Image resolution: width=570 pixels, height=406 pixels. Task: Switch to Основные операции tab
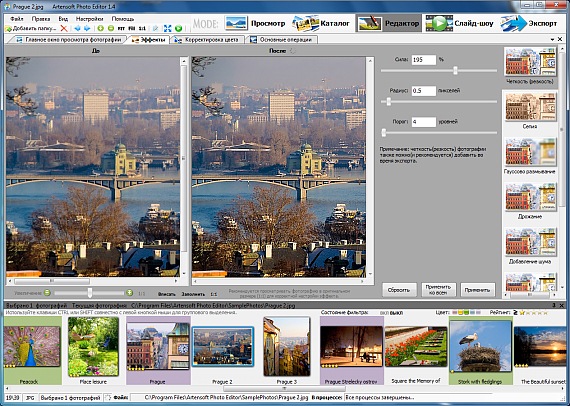pos(281,40)
